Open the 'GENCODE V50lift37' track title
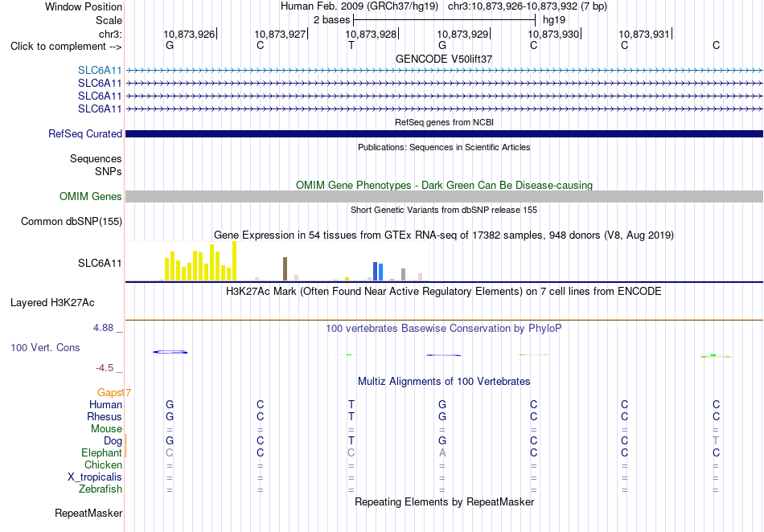Image resolution: width=764 pixels, height=532 pixels. (444, 59)
